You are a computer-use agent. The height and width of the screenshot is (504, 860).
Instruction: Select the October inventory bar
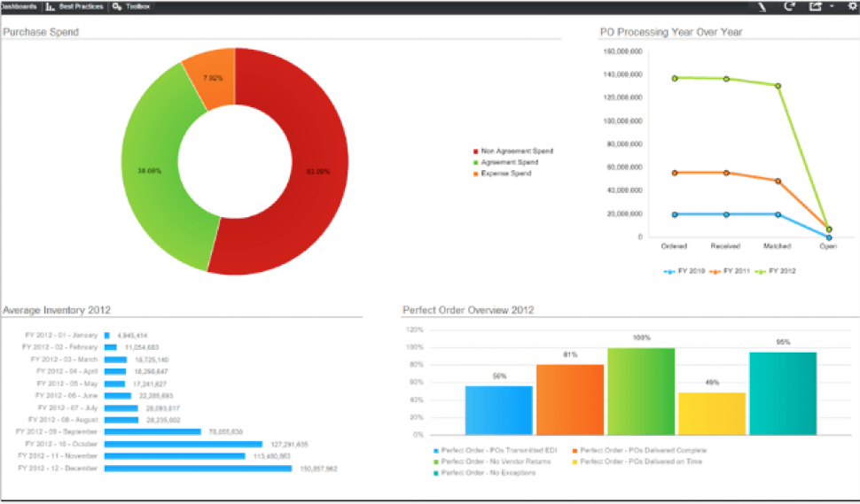click(184, 445)
